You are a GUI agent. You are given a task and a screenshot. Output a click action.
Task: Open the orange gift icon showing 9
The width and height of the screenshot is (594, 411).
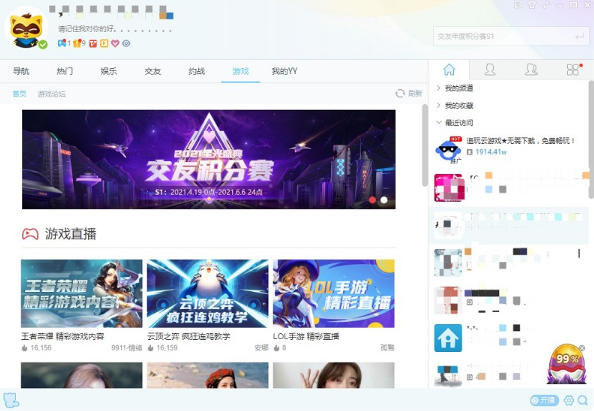[x=77, y=44]
